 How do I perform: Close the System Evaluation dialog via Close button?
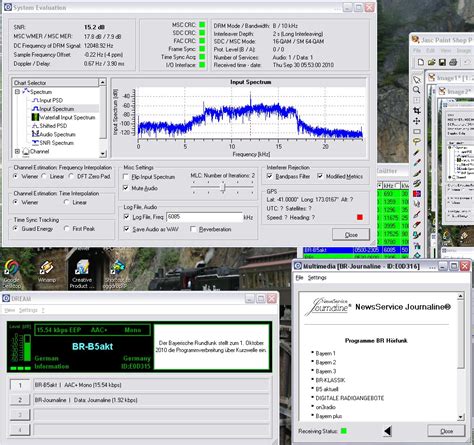(x=351, y=235)
